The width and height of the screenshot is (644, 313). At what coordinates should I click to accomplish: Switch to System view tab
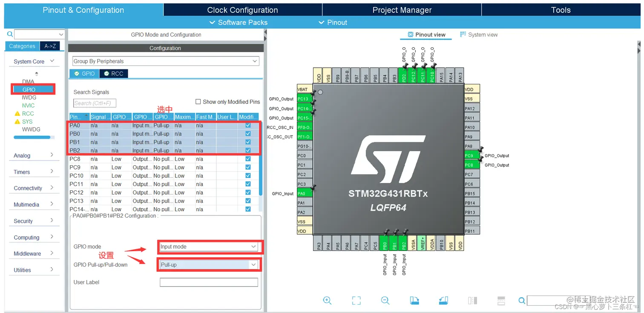(479, 34)
